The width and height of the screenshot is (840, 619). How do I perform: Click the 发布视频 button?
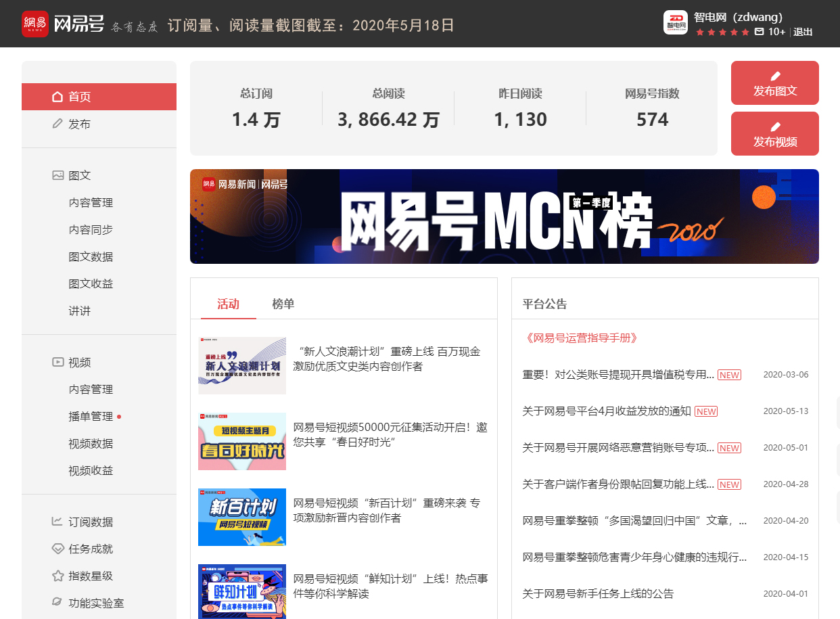(x=775, y=133)
